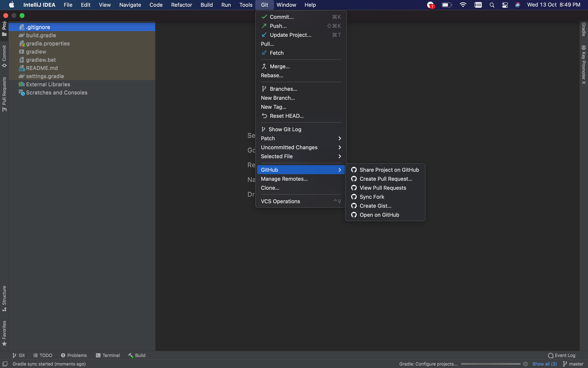This screenshot has height=368, width=588.
Task: Toggle tool window bars icon in status bar
Action: pyautogui.click(x=5, y=364)
